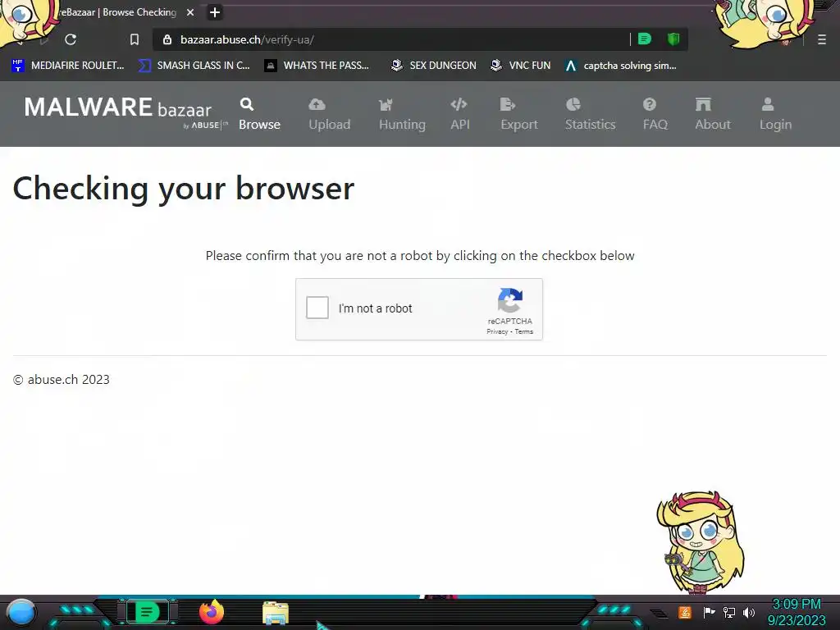Open the API page
This screenshot has height=630, width=840.
point(460,114)
